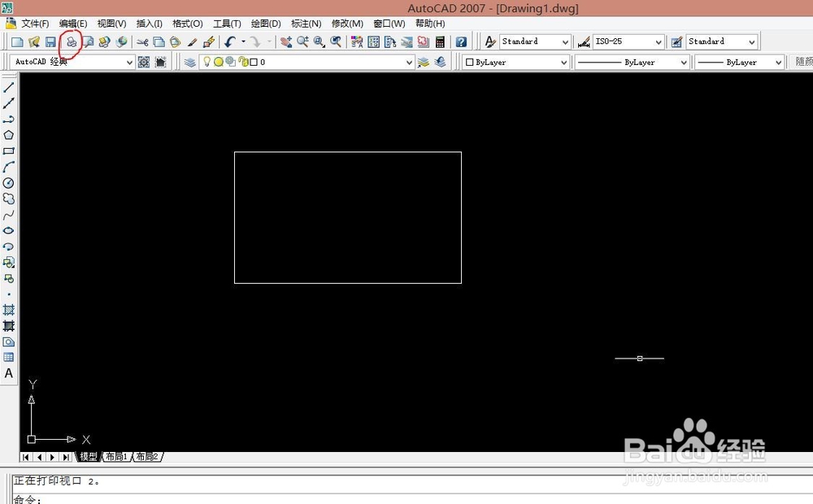The image size is (813, 504).
Task: Open the Block Editor icon
Action: [x=209, y=42]
